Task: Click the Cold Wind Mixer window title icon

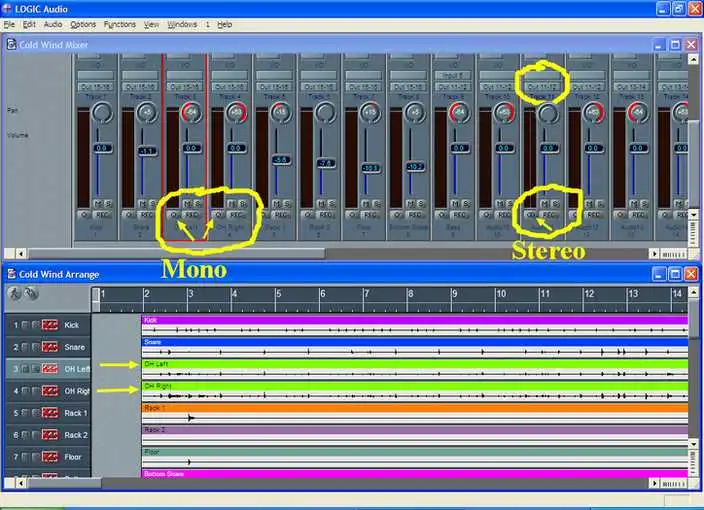Action: [x=11, y=44]
